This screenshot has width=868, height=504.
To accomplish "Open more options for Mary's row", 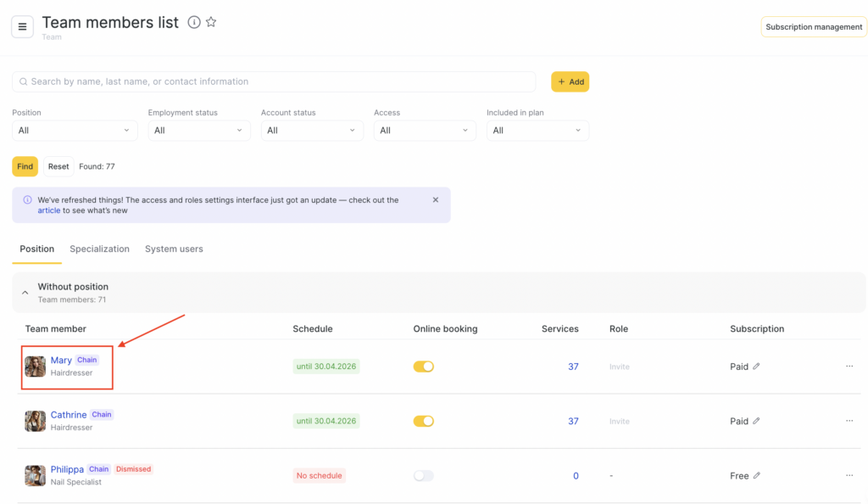I will 849,367.
